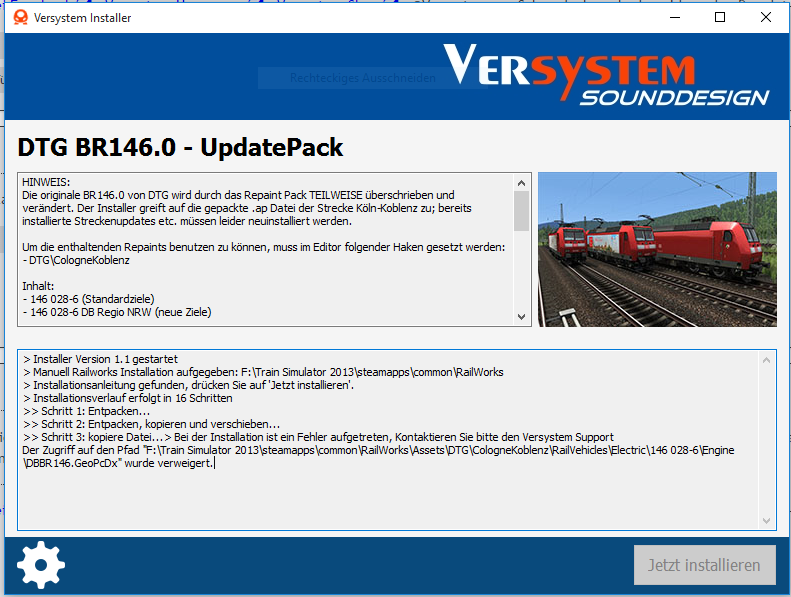The image size is (791, 597).
Task: Click the 'Jetzt installieren' button
Action: pos(704,565)
